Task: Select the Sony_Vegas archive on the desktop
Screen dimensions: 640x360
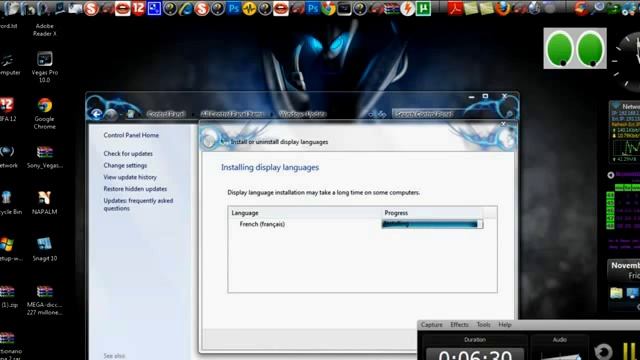Action: 44,158
